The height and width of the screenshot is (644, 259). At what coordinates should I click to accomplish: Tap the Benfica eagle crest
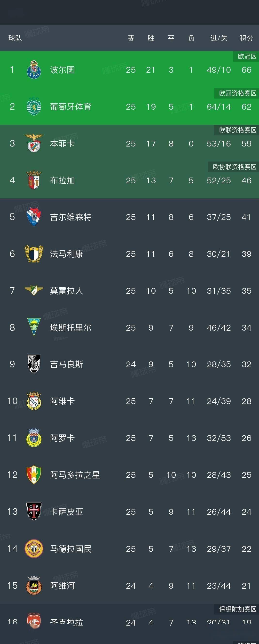point(34,143)
